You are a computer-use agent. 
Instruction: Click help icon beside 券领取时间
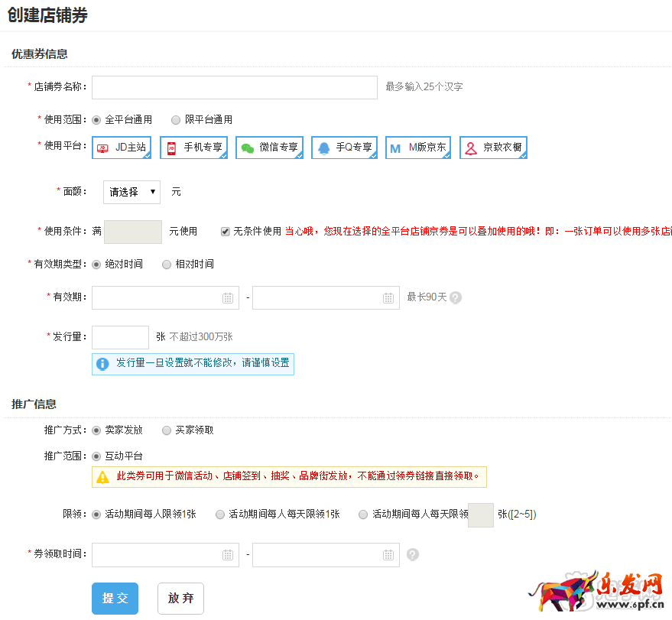point(413,555)
